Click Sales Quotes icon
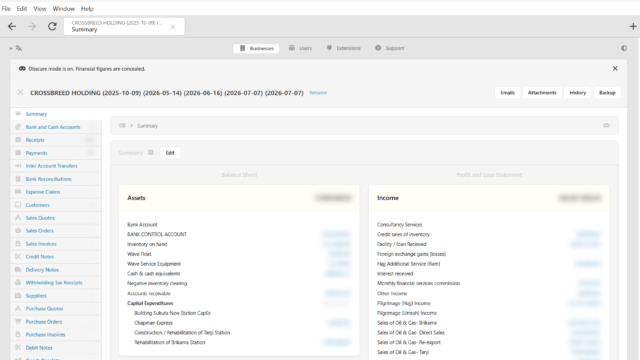 (x=18, y=218)
